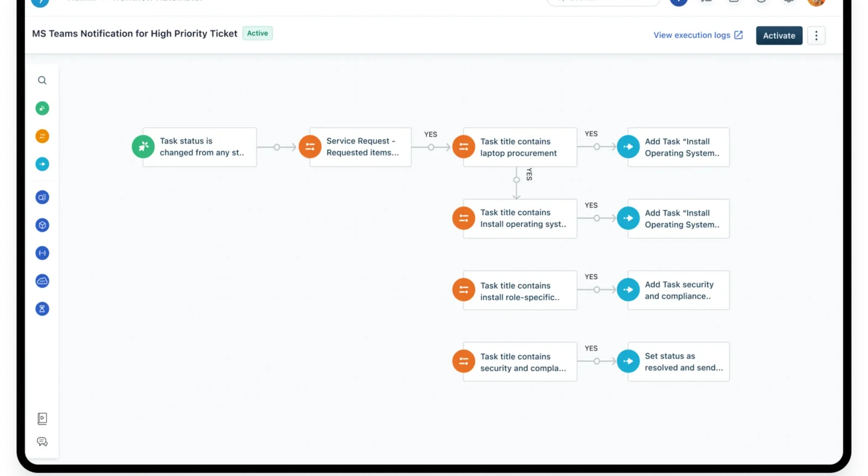Select the green event trigger sidebar icon

42,108
